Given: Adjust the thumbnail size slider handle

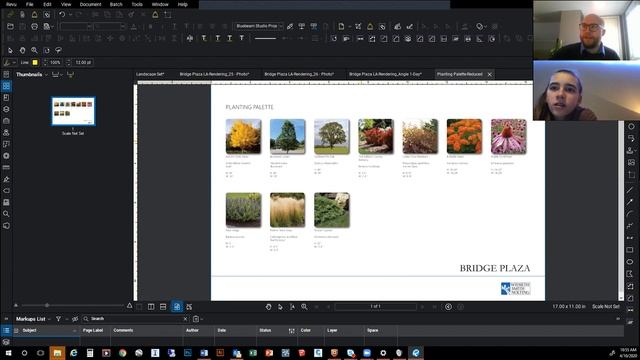Looking at the screenshot, I should click(47, 305).
